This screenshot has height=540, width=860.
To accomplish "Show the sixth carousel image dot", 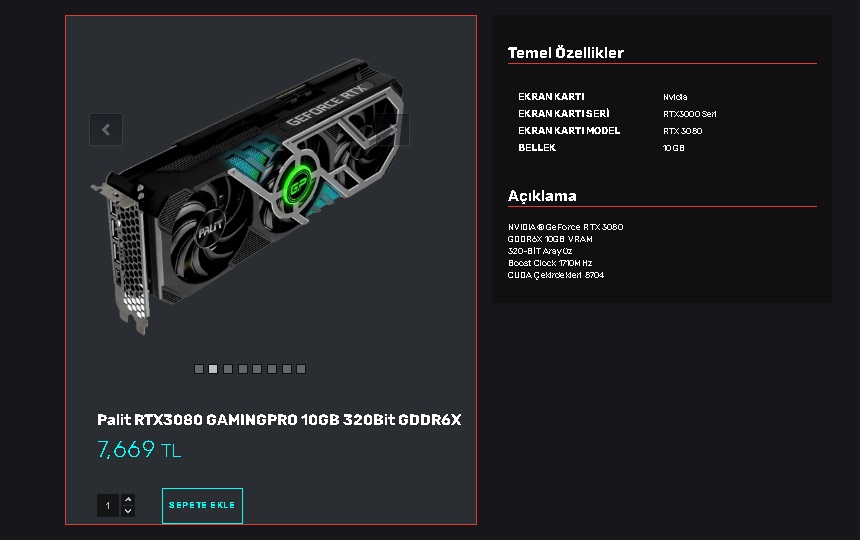I will click(x=272, y=369).
